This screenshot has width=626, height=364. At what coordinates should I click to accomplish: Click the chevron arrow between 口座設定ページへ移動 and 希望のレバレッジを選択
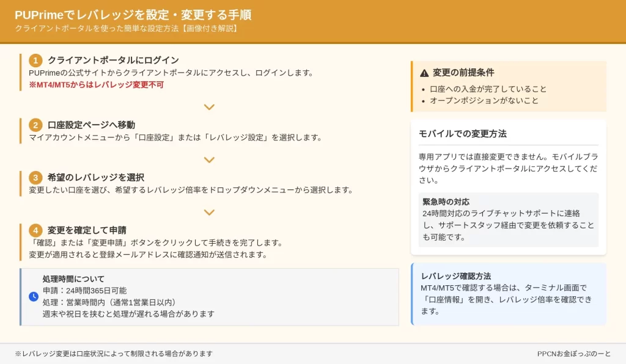(x=209, y=160)
